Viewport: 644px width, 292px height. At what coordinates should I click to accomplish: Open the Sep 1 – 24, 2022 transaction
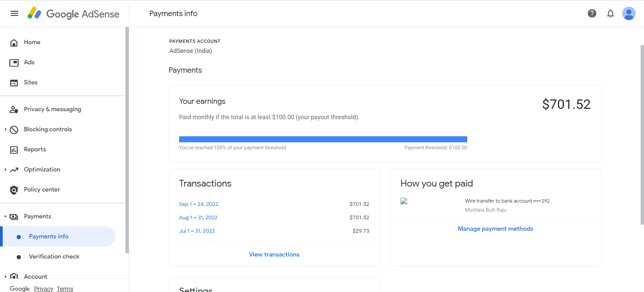point(199,204)
